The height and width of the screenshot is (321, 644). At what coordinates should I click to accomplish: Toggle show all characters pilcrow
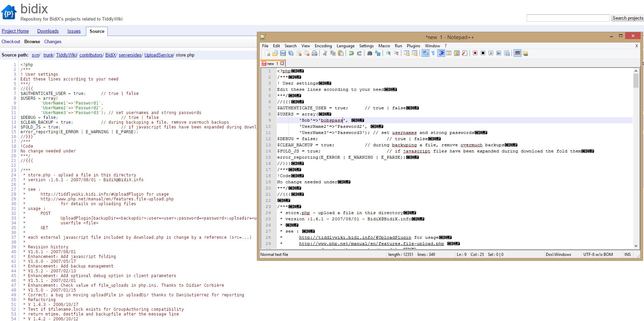pos(433,53)
